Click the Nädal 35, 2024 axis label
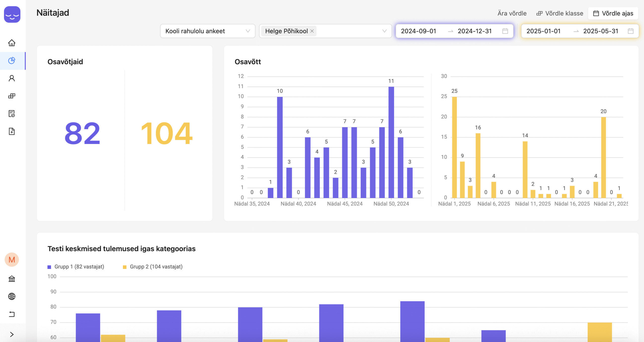This screenshot has height=342, width=644. 252,204
